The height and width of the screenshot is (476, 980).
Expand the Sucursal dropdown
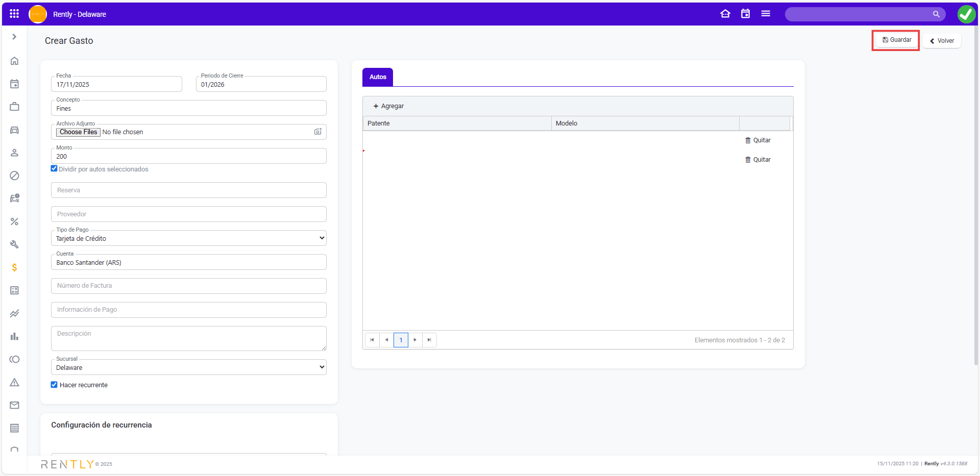pos(188,367)
